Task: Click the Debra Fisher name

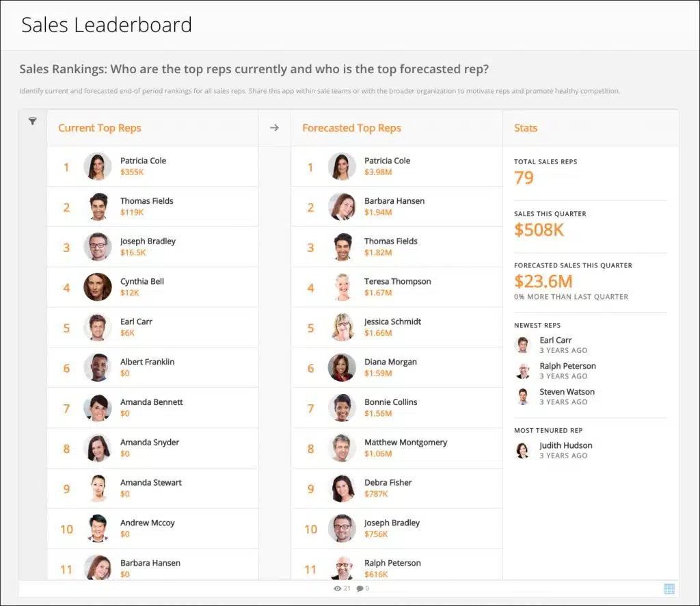Action: 388,482
